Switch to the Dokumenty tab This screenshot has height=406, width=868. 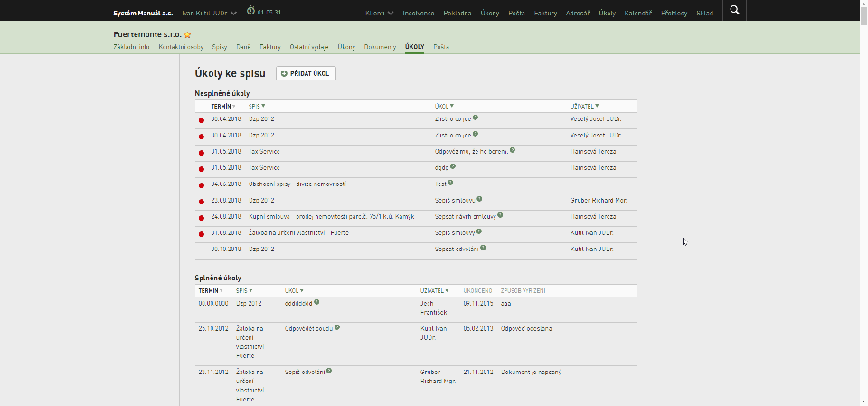click(x=380, y=47)
